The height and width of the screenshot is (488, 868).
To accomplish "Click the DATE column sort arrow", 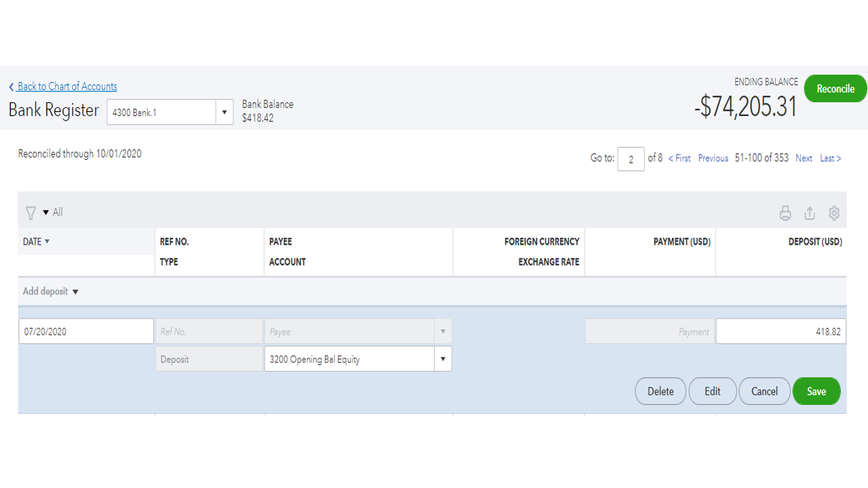I will (47, 242).
